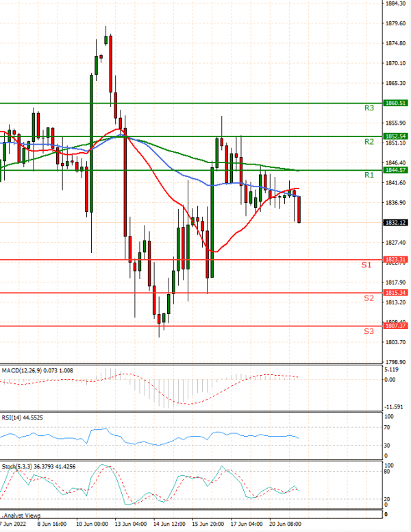This screenshot has height=532, width=411.
Task: Click the 1884.30 price scale value
Action: click(396, 3)
